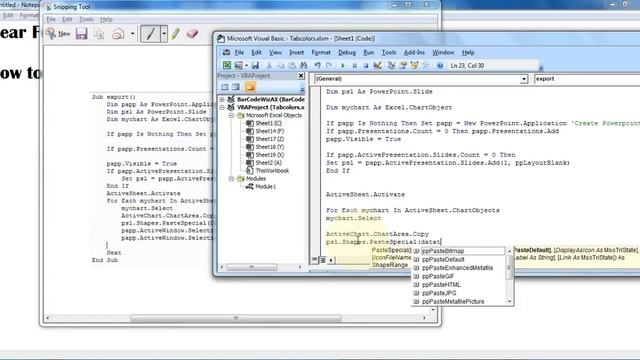Open Find using the binoculars icon
The height and width of the screenshot is (360, 640).
[304, 65]
